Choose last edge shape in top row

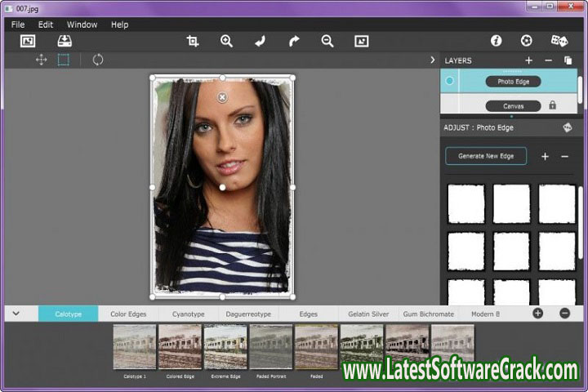coord(557,204)
